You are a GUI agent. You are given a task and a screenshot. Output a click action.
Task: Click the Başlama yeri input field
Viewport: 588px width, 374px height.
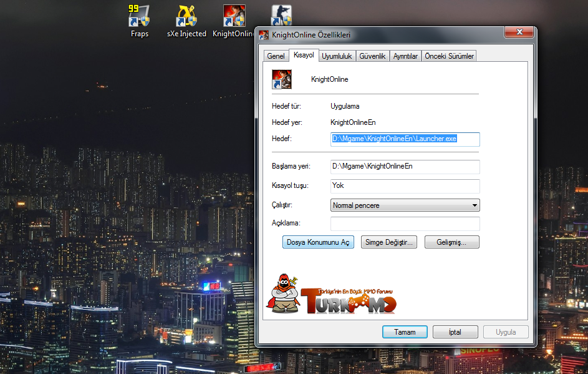tap(405, 166)
